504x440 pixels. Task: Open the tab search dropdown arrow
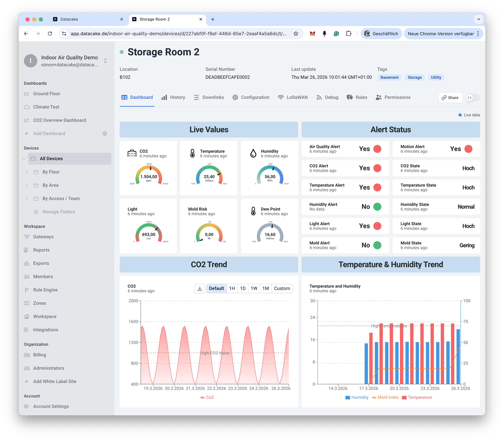pyautogui.click(x=478, y=19)
